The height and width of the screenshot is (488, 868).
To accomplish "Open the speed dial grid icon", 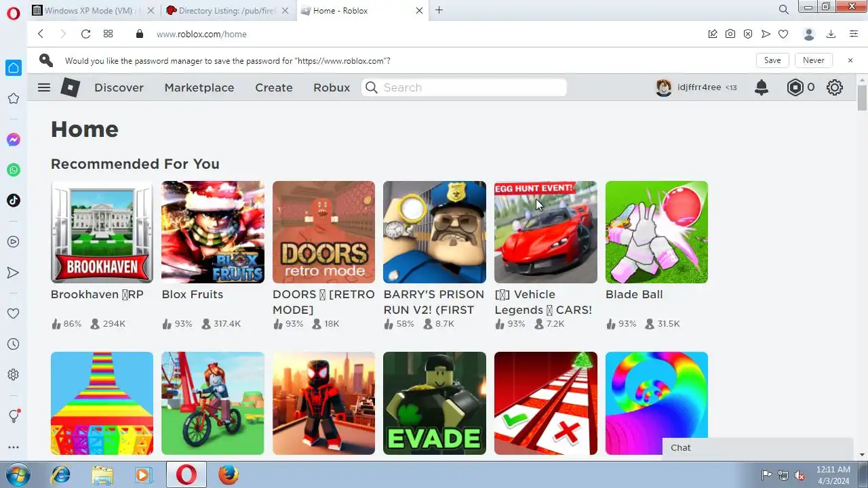I will coord(108,34).
